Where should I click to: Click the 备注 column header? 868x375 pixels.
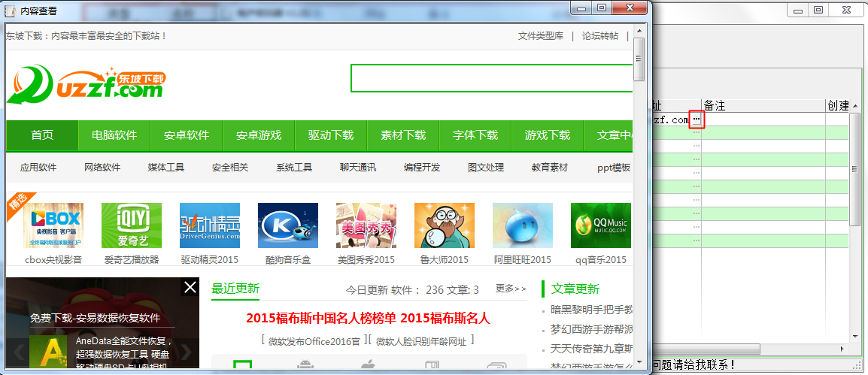click(763, 105)
